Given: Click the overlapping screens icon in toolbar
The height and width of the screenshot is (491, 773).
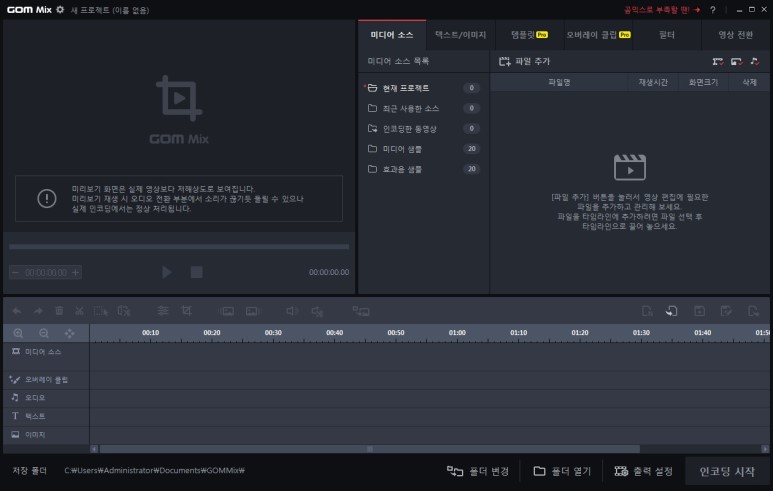Looking at the screenshot, I should 361,311.
